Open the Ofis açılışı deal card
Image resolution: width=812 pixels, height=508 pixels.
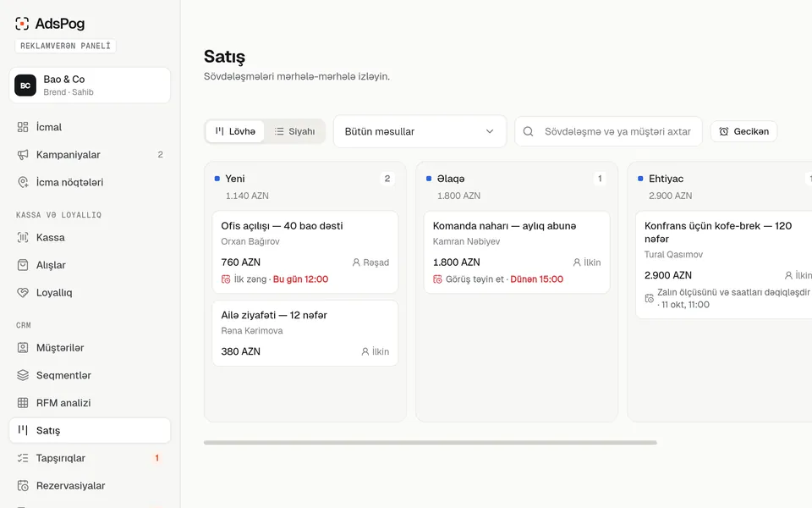[x=305, y=252]
